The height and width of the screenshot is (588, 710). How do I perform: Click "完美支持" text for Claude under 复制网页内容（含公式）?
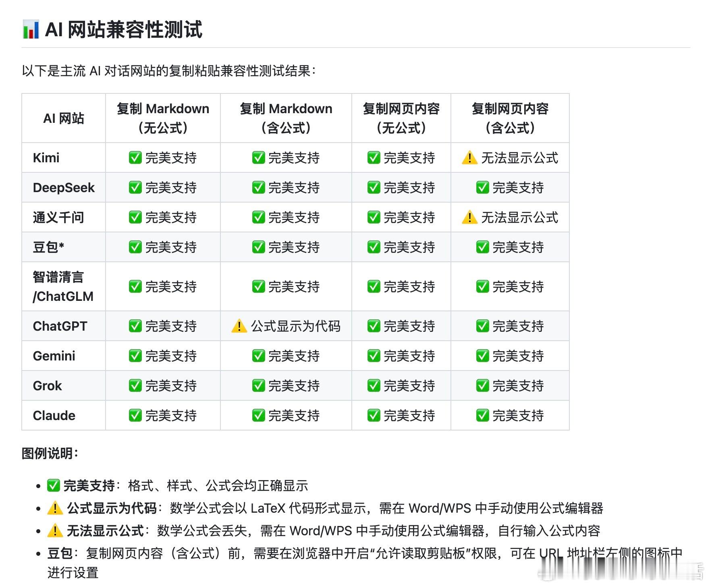pos(518,415)
